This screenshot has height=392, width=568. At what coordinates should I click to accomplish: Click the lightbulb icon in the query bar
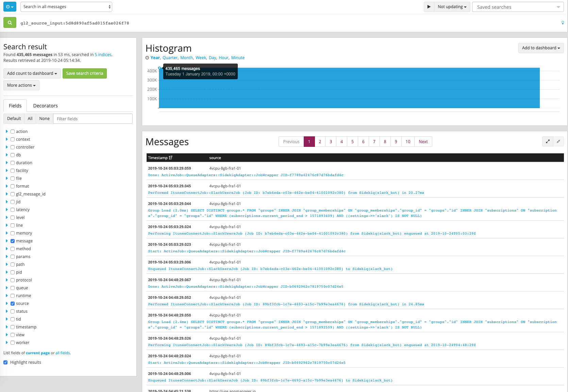(x=562, y=23)
